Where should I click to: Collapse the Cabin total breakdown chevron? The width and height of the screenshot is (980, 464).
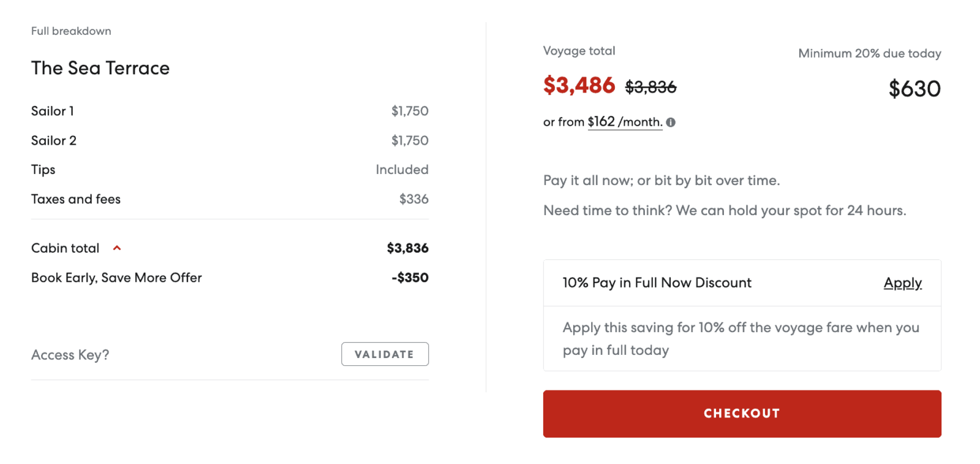(x=116, y=248)
